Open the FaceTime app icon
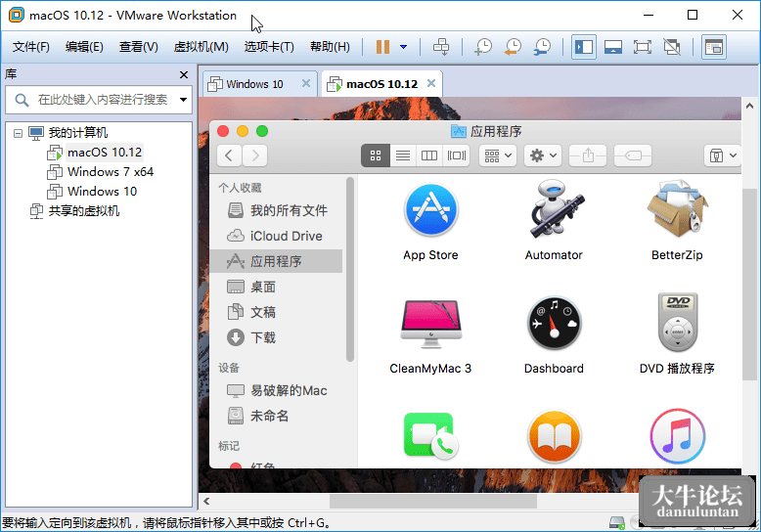The width and height of the screenshot is (761, 532). (430, 436)
